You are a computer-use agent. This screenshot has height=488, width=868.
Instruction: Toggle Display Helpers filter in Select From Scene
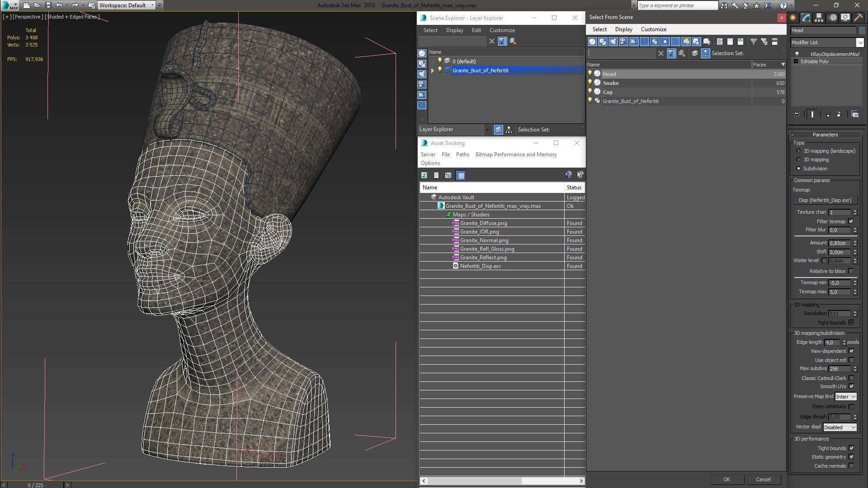(x=634, y=42)
